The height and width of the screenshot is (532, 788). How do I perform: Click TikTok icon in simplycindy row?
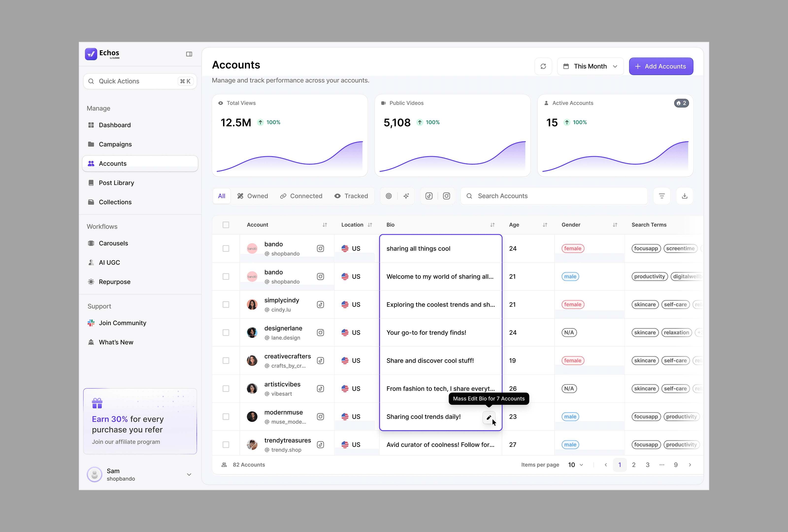tap(320, 304)
